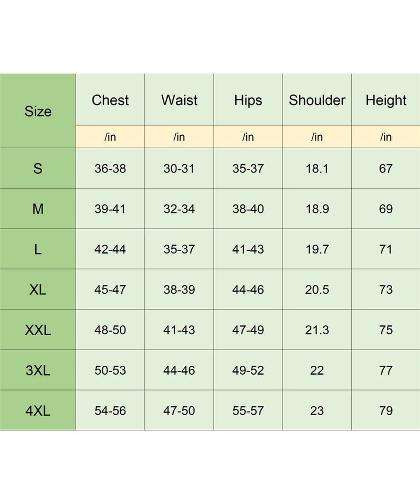Click the Size column header

click(x=38, y=111)
